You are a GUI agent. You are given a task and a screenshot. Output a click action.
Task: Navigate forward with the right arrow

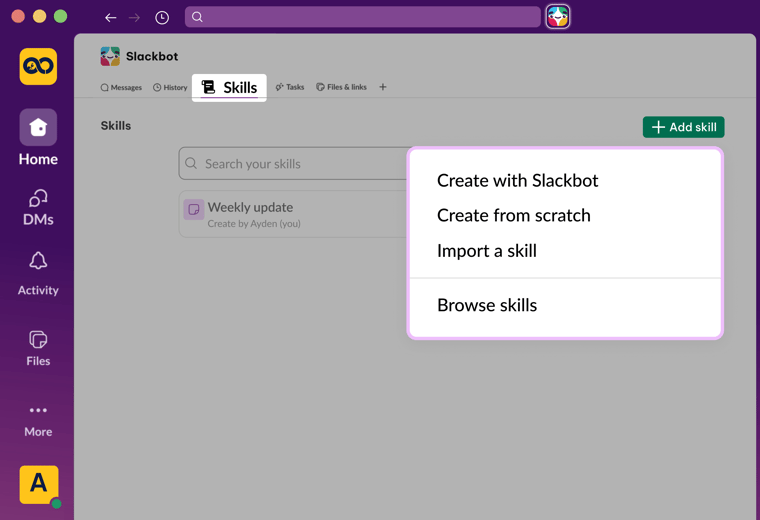click(134, 17)
